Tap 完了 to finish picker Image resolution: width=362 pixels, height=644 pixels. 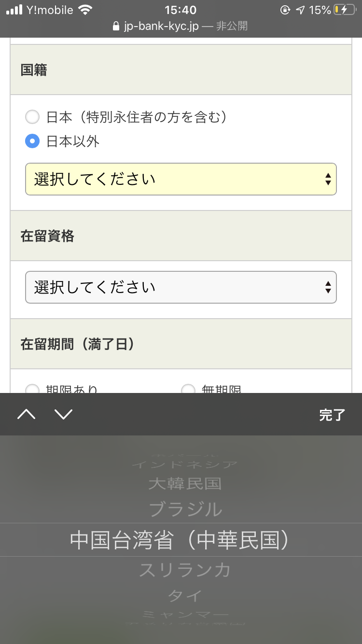pos(332,415)
